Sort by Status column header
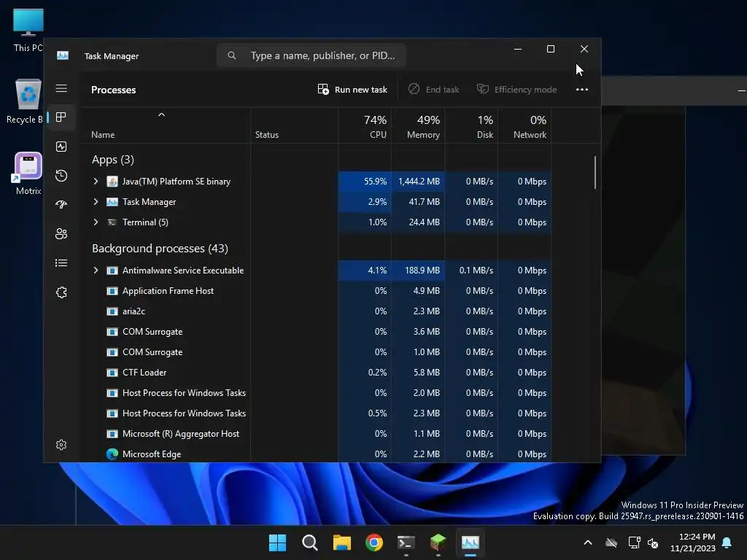Viewport: 747px width, 560px height. click(294, 125)
